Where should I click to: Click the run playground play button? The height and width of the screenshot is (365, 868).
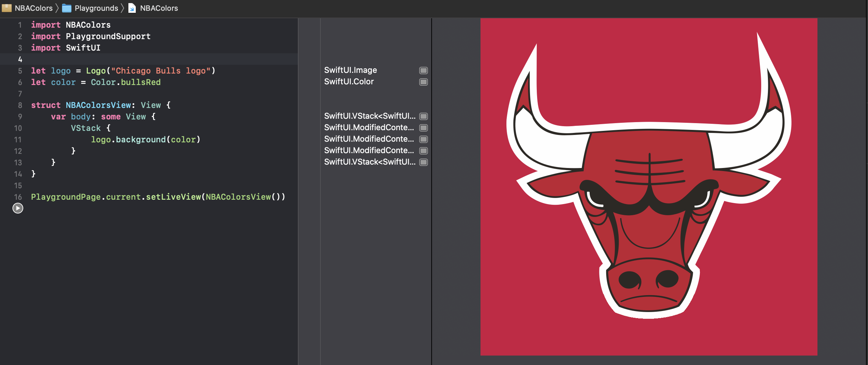(x=18, y=208)
